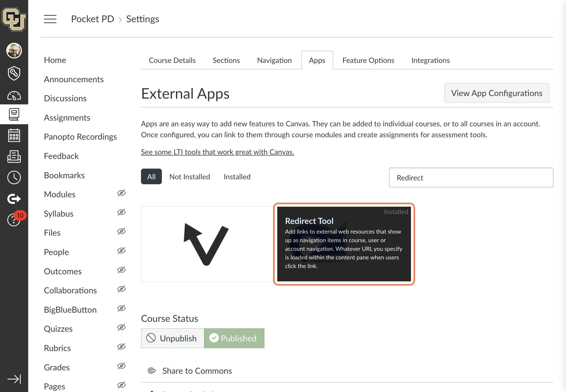Screen dimensions: 566x392
Task: Click the Published status button
Action: pyautogui.click(x=234, y=338)
